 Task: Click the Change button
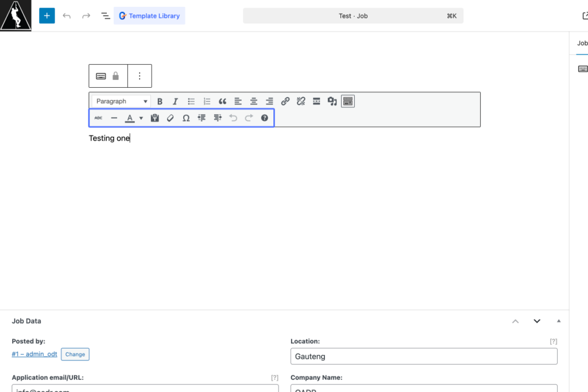(x=75, y=354)
